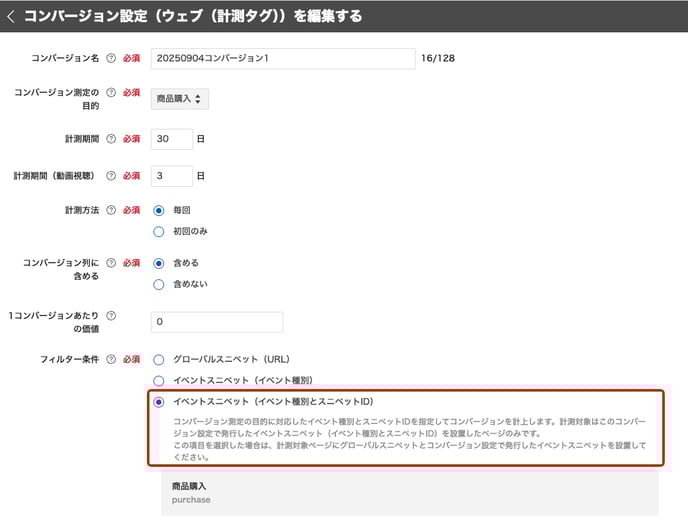Click the 計測期間 days input showing 30
Screen dimensions: 688x527
171,139
